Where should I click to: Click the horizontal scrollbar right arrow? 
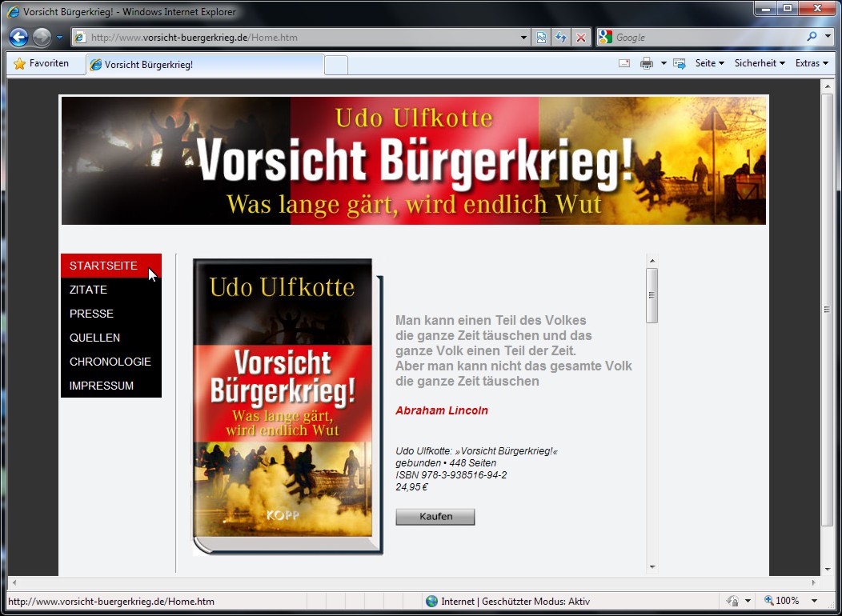814,582
